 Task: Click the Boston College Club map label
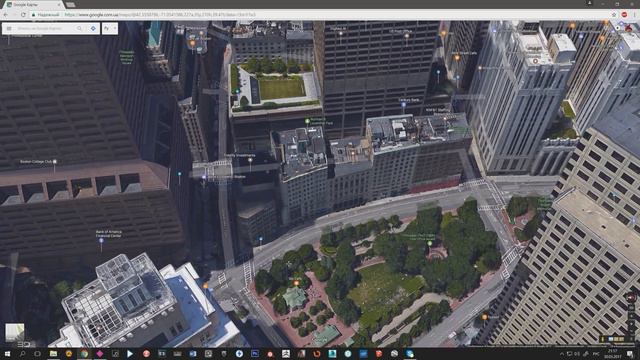click(x=36, y=162)
